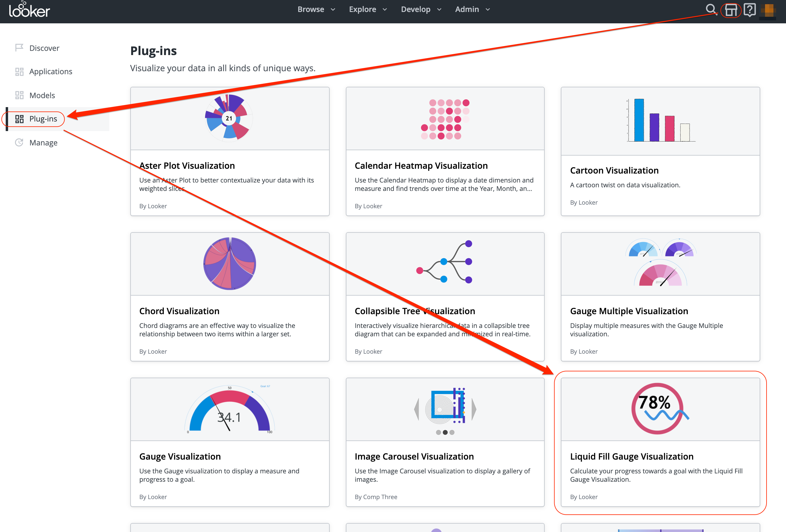Viewport: 786px width, 532px height.
Task: Click the Models grid icon in sidebar
Action: (19, 95)
